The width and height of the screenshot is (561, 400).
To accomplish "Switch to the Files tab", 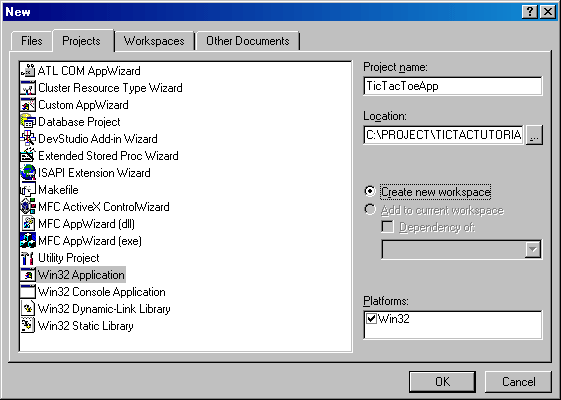I will 31,41.
